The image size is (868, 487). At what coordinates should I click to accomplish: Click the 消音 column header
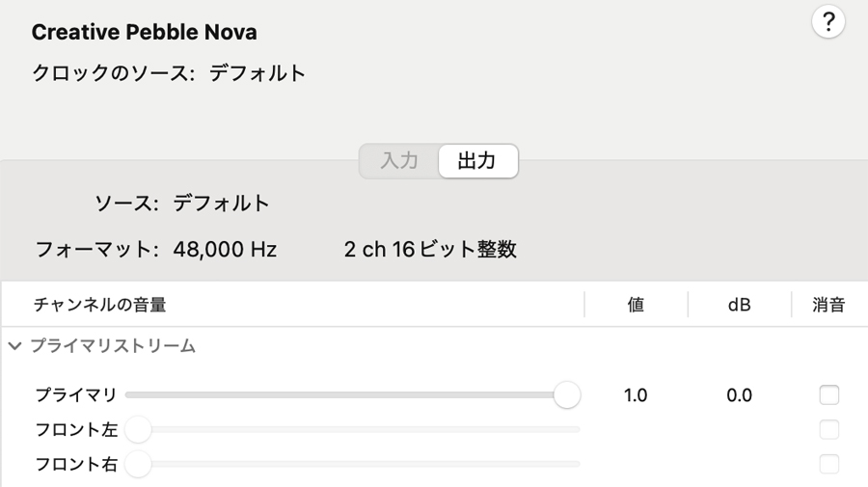[828, 305]
